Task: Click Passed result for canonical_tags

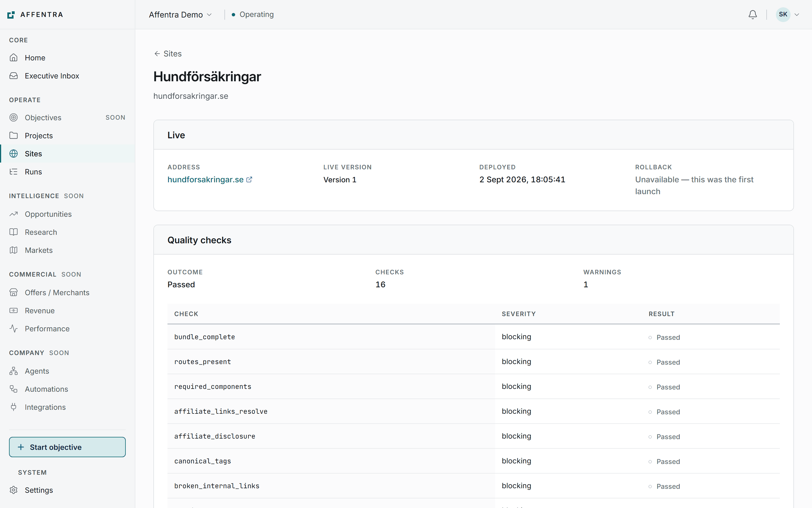Action: (x=664, y=462)
